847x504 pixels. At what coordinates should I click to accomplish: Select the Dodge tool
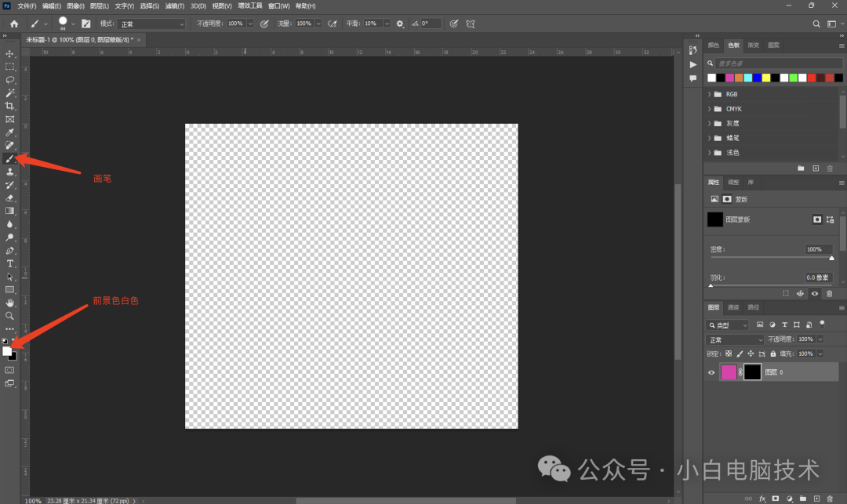coord(9,237)
